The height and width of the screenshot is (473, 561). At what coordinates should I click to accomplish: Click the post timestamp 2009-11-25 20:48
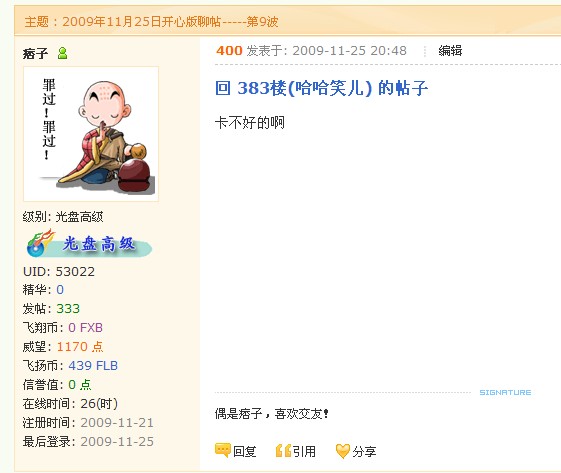click(x=349, y=51)
